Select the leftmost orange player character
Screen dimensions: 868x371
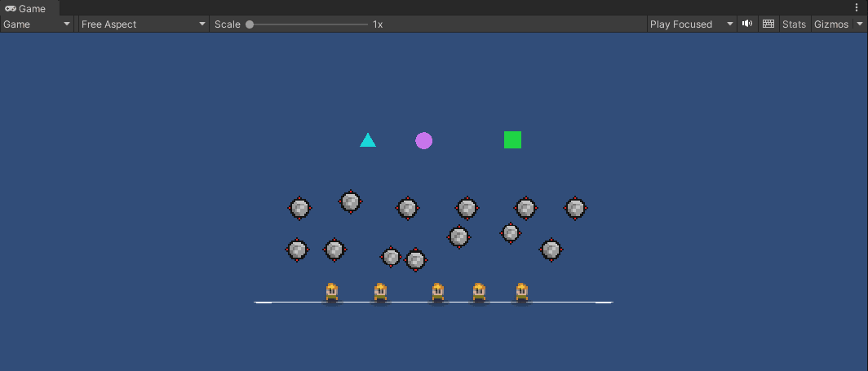[332, 292]
